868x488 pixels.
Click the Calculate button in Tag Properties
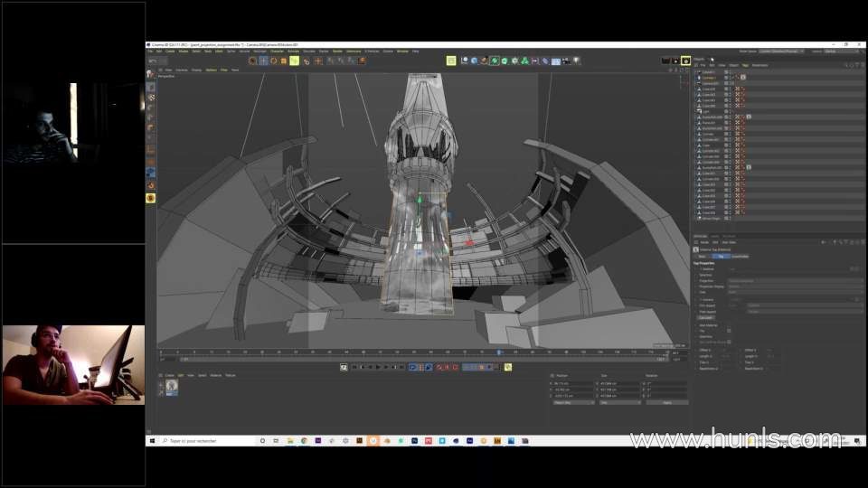click(706, 318)
